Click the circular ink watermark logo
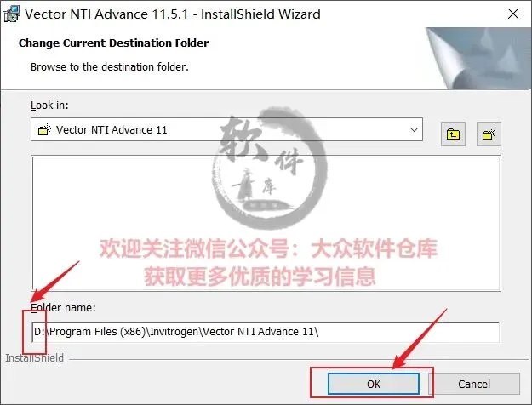 coord(270,168)
